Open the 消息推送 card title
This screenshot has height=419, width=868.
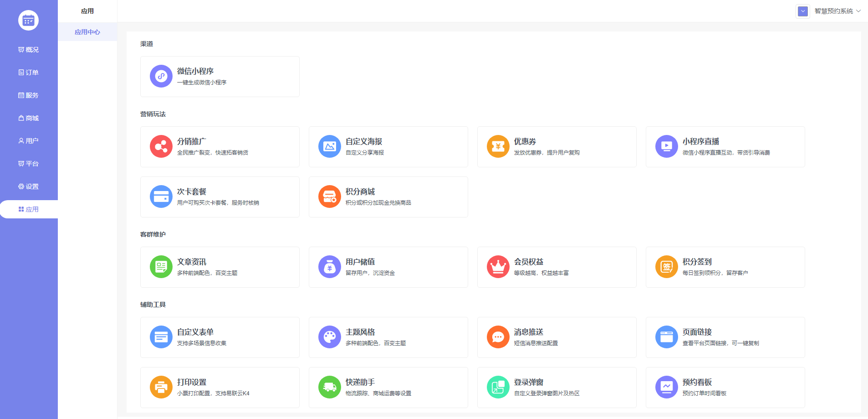coord(529,332)
